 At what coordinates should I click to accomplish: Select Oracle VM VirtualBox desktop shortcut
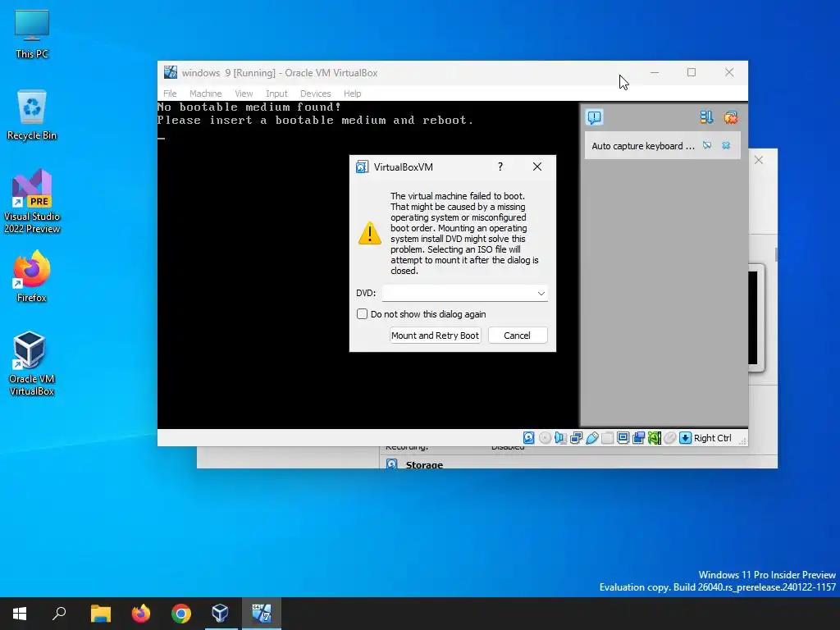tap(32, 363)
